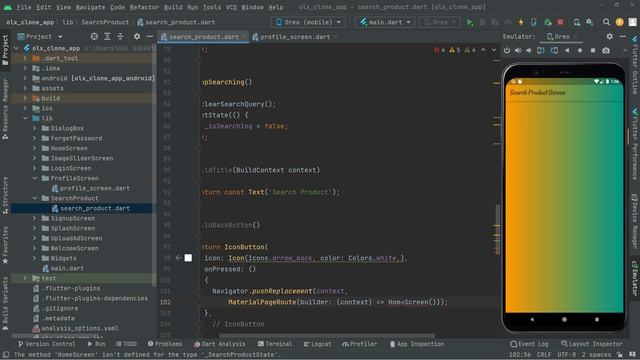This screenshot has height=360, width=640.
Task: Open the Logcat tool window
Action: tap(317, 344)
